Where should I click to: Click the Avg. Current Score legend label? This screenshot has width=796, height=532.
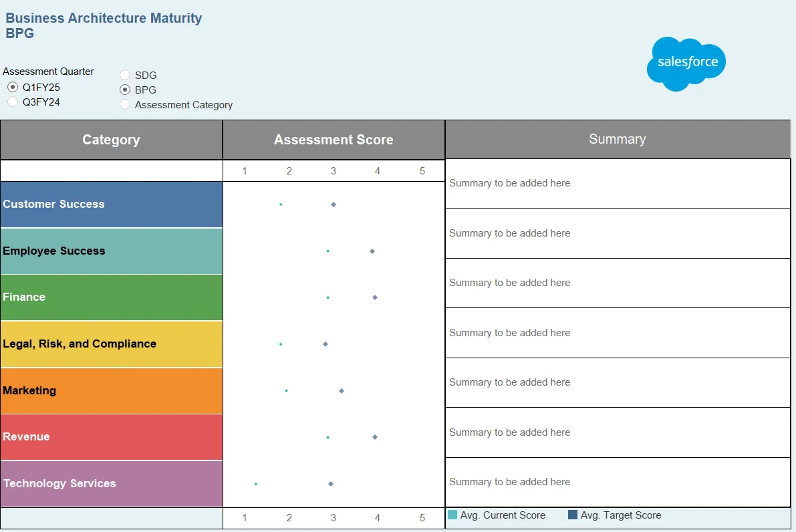tap(503, 515)
